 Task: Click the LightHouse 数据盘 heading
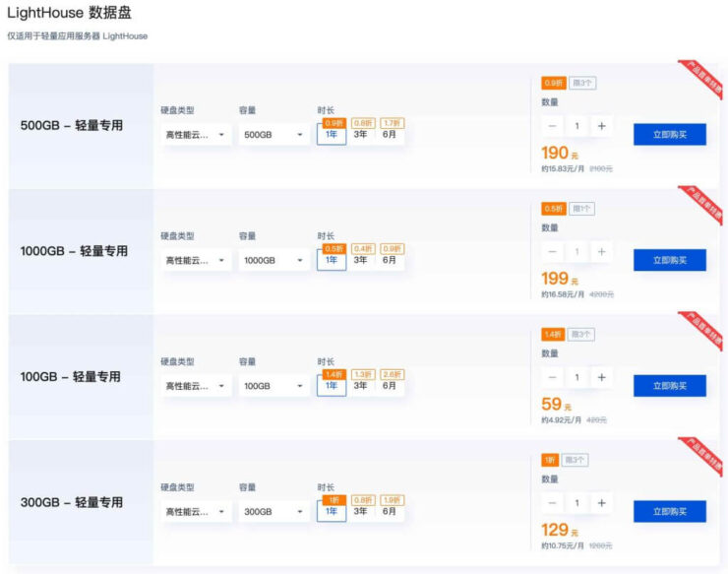[x=69, y=13]
